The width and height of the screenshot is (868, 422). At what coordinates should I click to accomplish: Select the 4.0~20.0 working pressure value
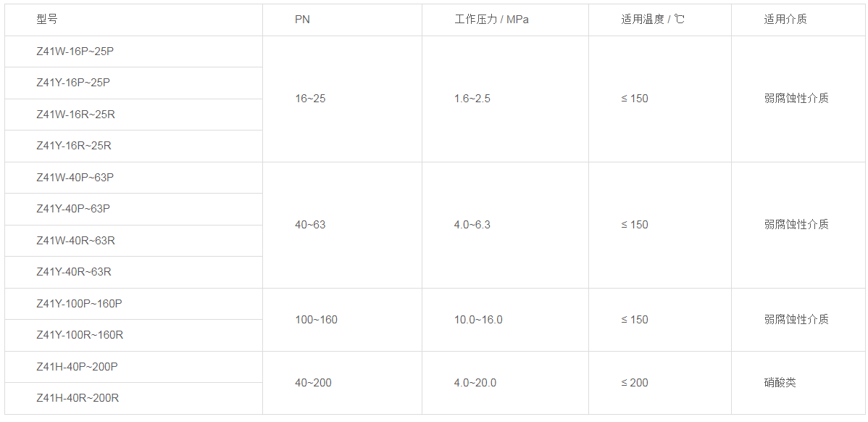click(x=475, y=383)
